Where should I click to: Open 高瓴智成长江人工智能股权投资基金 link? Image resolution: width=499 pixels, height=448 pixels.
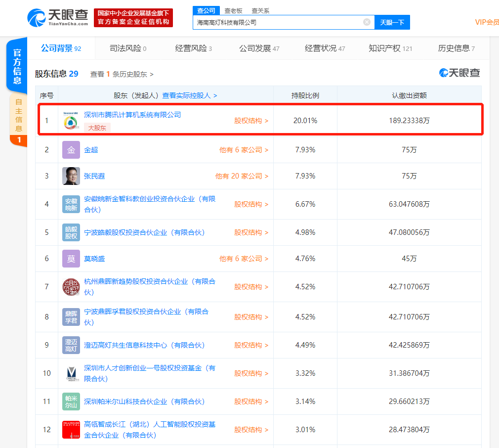tap(150, 430)
